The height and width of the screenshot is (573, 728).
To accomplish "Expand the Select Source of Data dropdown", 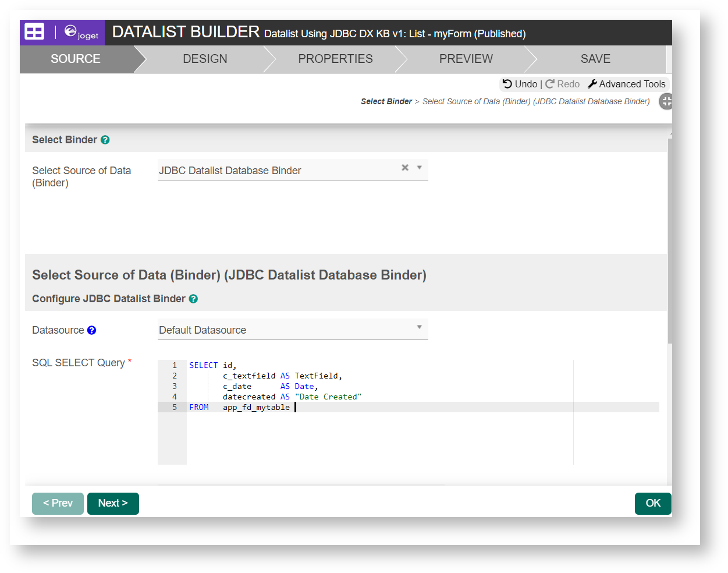I will pos(420,168).
